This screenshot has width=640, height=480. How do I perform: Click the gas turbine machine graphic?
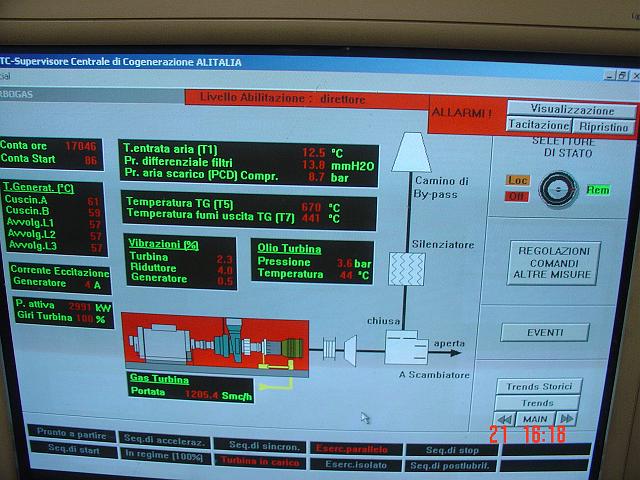(215, 343)
